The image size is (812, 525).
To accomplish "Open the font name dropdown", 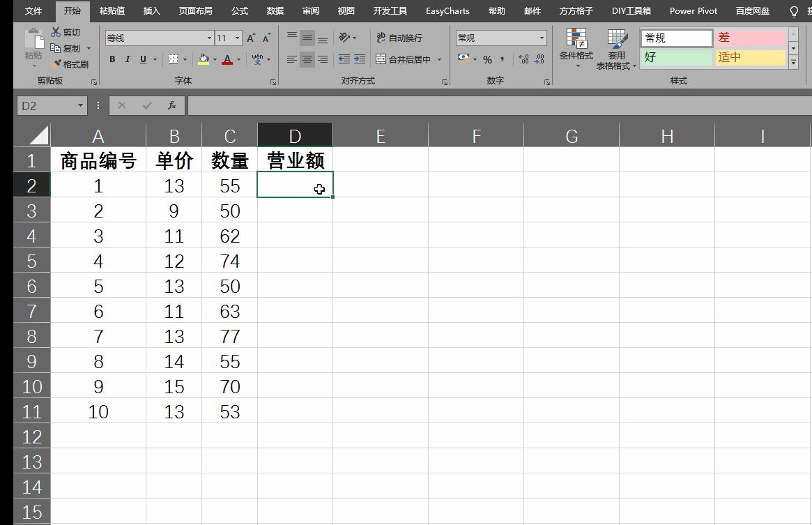I will [208, 38].
